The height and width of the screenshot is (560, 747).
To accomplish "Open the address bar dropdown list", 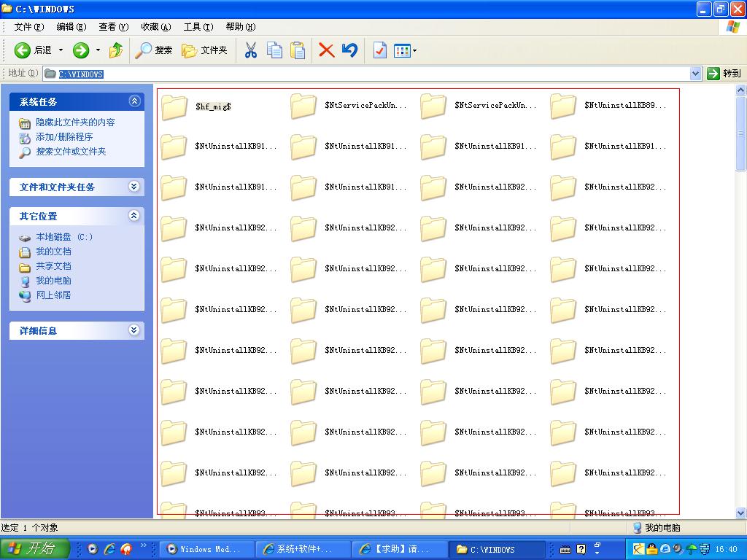I will tap(695, 74).
